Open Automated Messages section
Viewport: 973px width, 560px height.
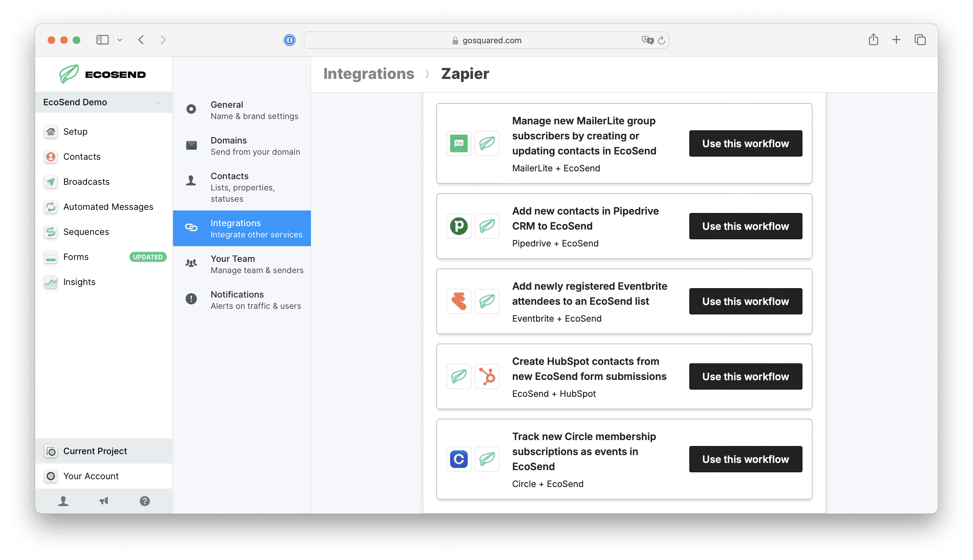coord(103,207)
